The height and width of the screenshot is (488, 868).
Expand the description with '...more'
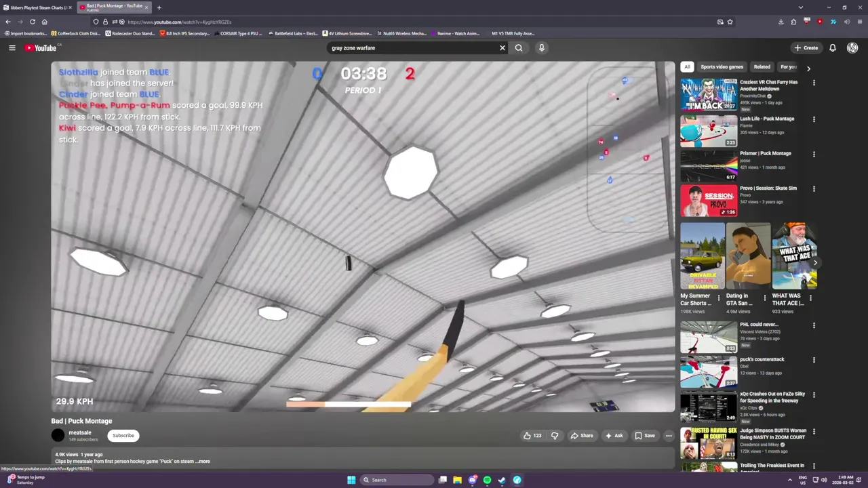point(203,462)
